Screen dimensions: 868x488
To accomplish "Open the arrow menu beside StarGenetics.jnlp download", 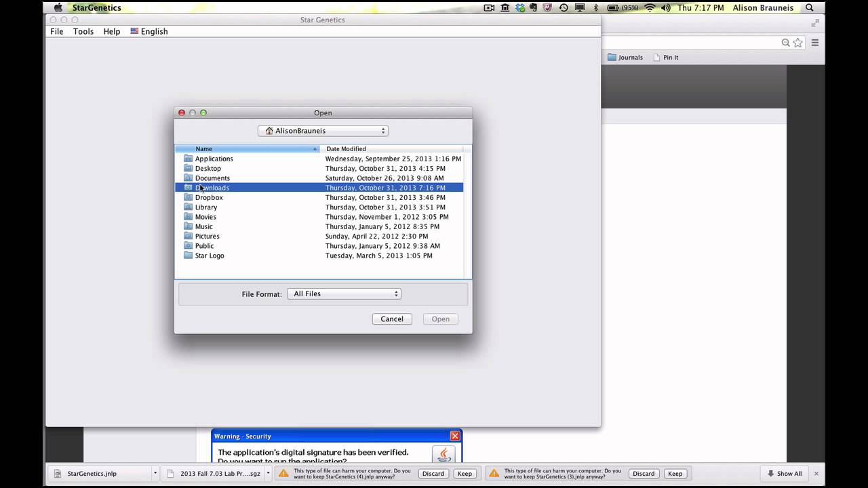I will click(x=155, y=474).
